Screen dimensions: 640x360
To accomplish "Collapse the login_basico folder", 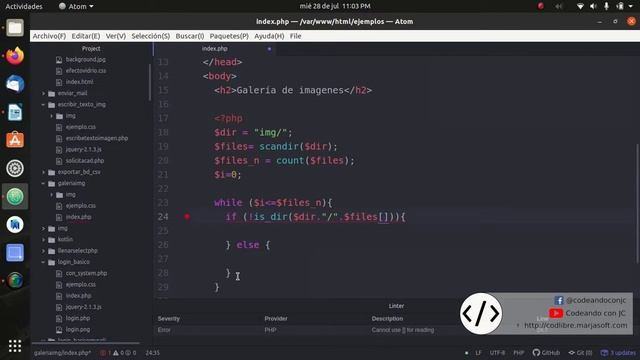I will coord(43,262).
